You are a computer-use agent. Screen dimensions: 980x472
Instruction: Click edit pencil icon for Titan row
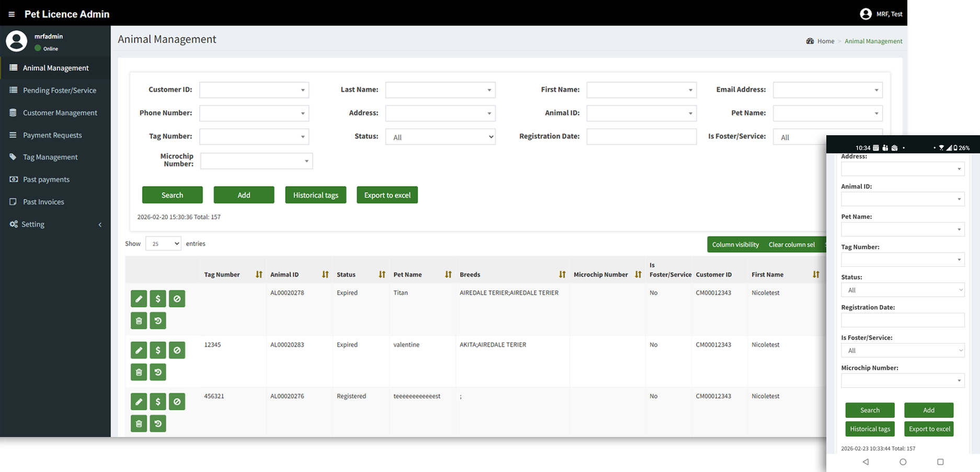tap(139, 299)
